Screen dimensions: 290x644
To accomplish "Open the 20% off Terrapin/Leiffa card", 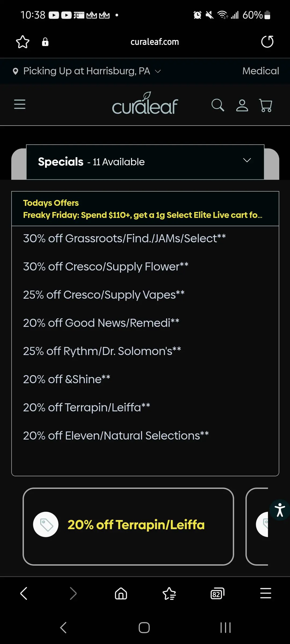I will click(x=128, y=526).
